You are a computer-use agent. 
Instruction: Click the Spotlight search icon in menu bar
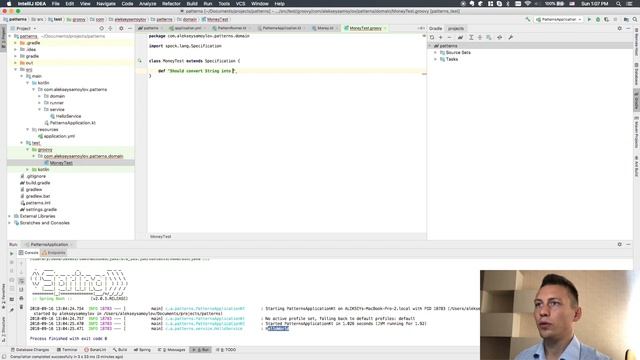click(x=618, y=4)
